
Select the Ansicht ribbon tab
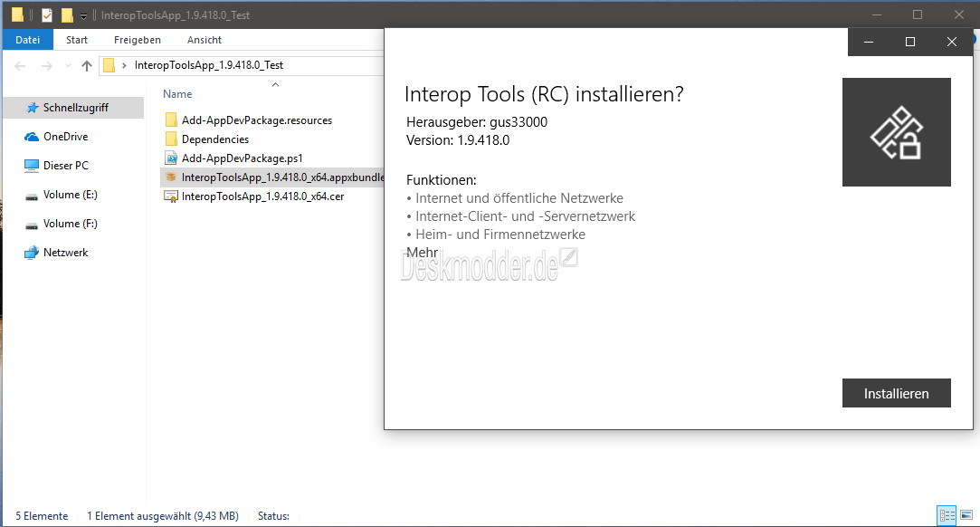[205, 39]
